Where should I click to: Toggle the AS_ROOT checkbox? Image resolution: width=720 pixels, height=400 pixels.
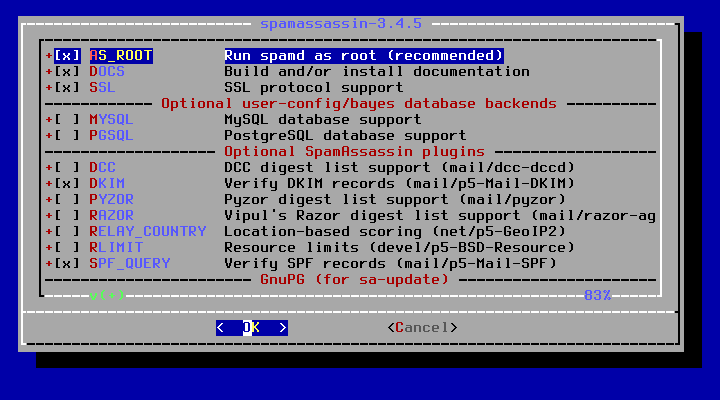click(x=68, y=56)
